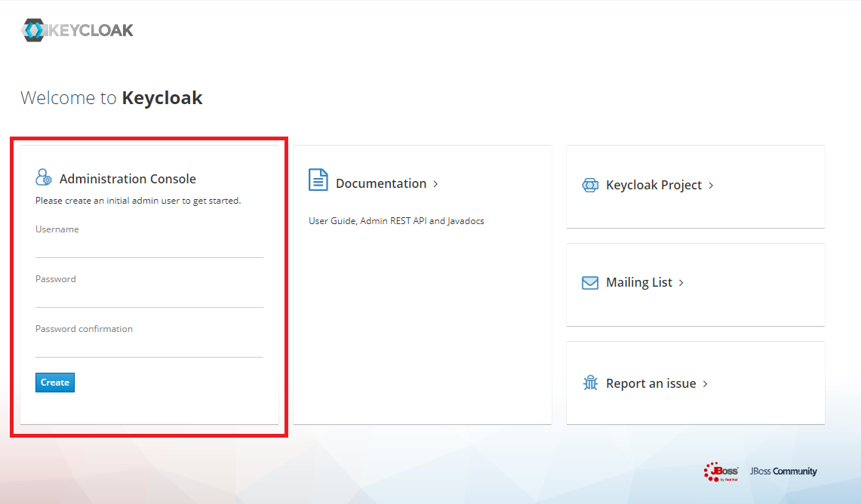Image resolution: width=861 pixels, height=504 pixels.
Task: Open the Report an issue link
Action: click(651, 383)
